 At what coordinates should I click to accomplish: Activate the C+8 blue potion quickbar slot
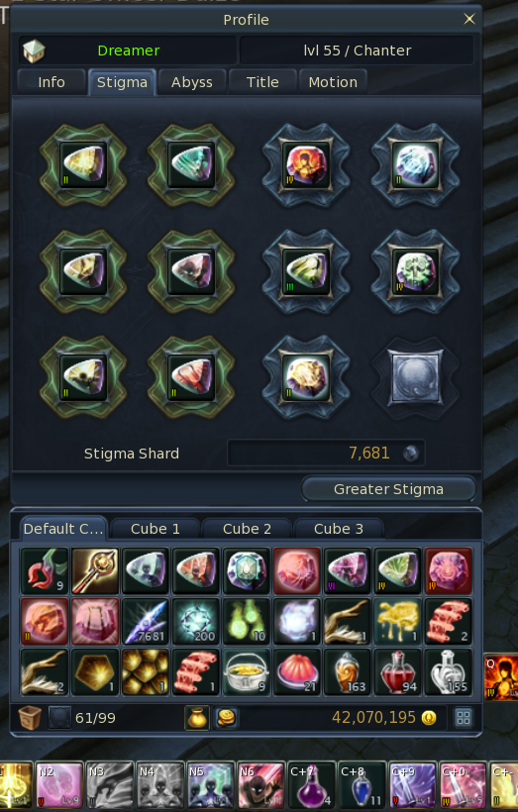[363, 785]
